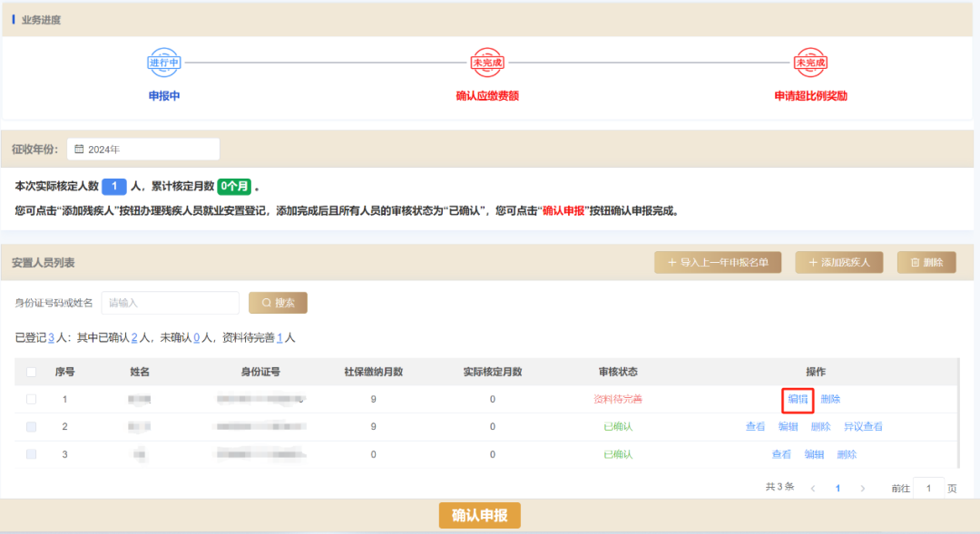Click the 前往 page number input field
The width and height of the screenshot is (980, 534).
tap(928, 488)
